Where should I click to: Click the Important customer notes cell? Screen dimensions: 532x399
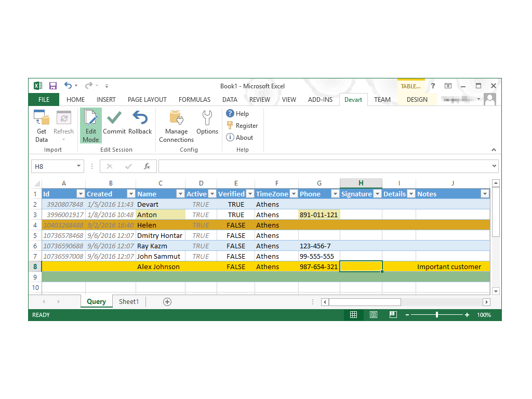tap(453, 267)
